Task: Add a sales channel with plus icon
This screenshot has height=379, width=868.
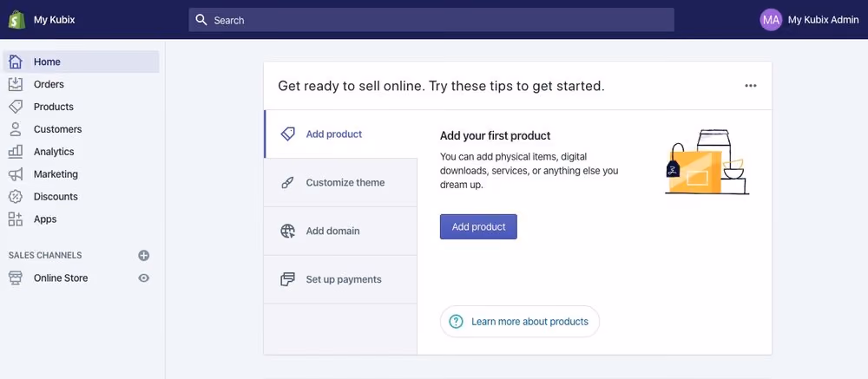Action: pyautogui.click(x=144, y=255)
